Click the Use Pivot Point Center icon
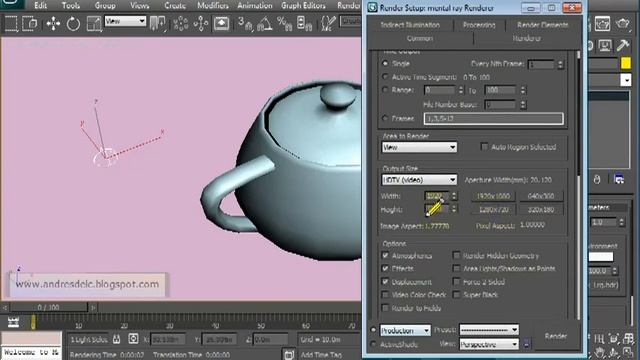The image size is (640, 360). pyautogui.click(x=157, y=23)
